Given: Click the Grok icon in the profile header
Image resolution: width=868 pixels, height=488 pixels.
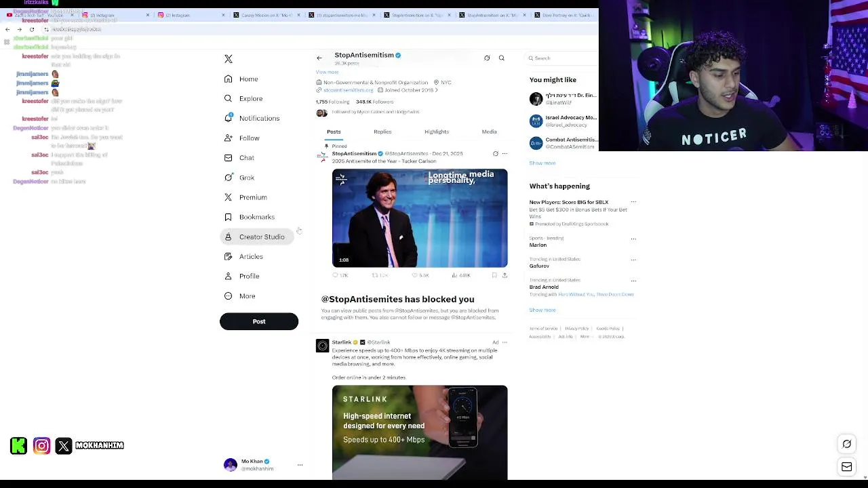Looking at the screenshot, I should tap(487, 58).
